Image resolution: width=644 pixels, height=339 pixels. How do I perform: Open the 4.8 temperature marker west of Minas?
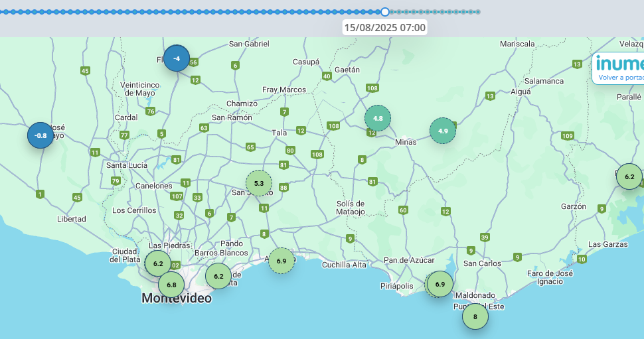(x=378, y=118)
